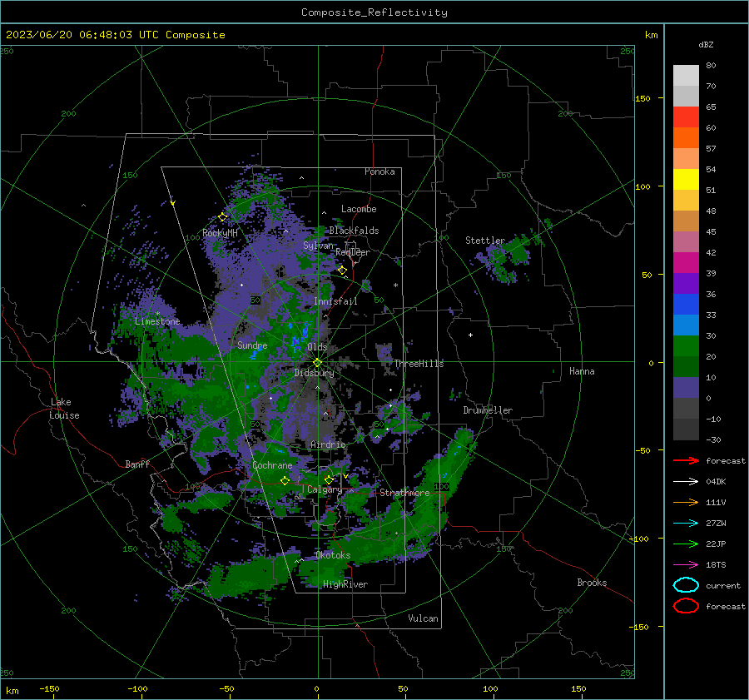
Task: Click the Airdrie label
Action: tap(328, 444)
